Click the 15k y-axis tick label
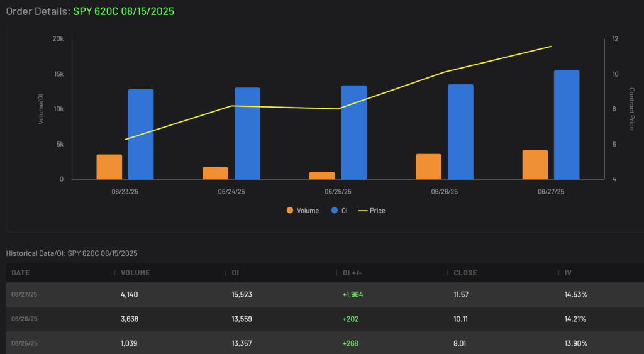 click(58, 74)
